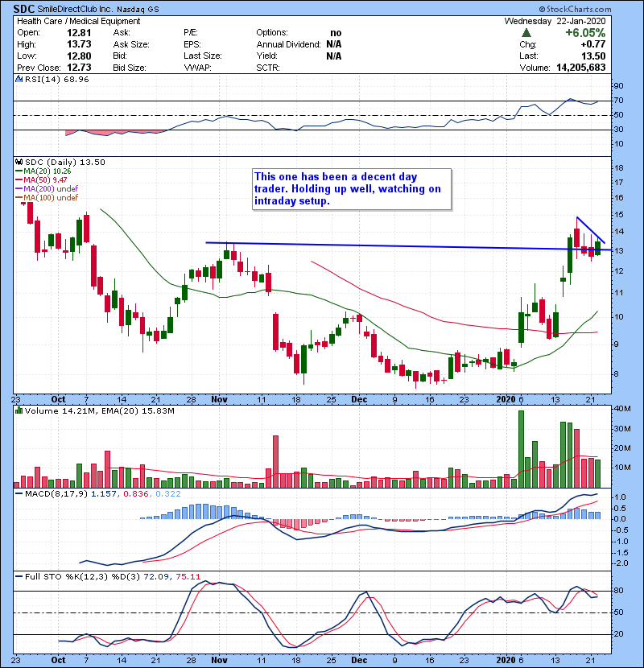Image resolution: width=644 pixels, height=668 pixels.
Task: Click the RSI indicator line icon
Action: pyautogui.click(x=19, y=79)
